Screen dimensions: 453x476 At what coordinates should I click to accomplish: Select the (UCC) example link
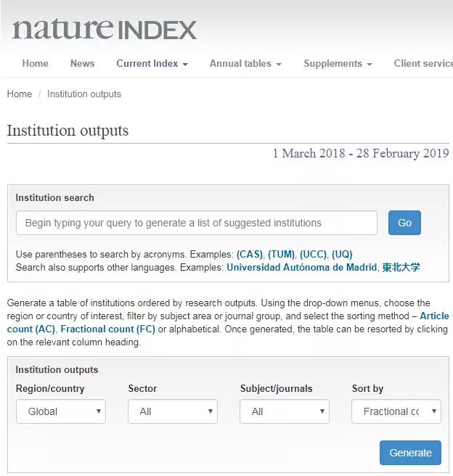pyautogui.click(x=314, y=255)
